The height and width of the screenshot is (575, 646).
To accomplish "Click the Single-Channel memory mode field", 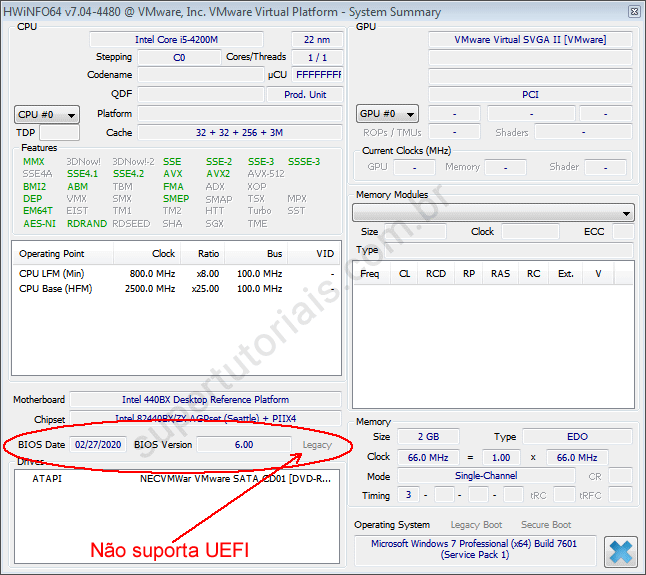I will click(486, 476).
